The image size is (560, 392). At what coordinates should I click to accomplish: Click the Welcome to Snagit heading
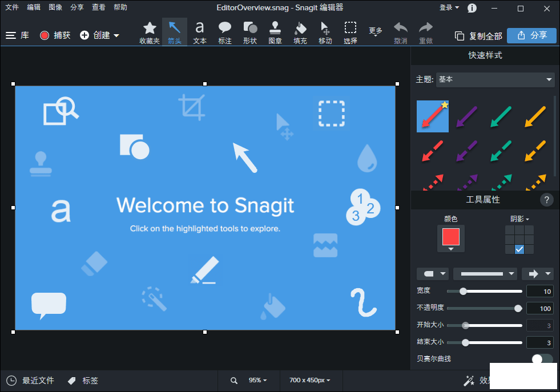pos(206,205)
